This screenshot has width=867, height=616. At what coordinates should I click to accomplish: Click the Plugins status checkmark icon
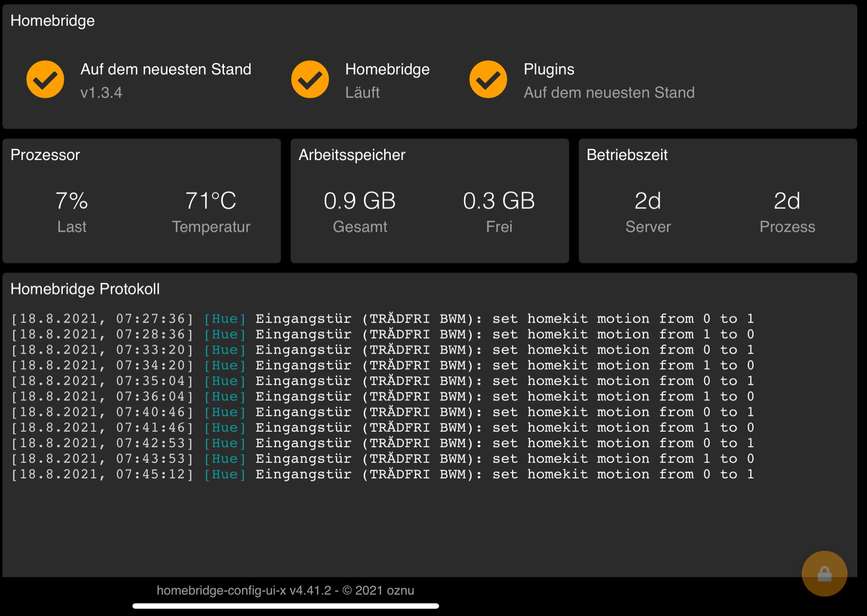coord(488,80)
